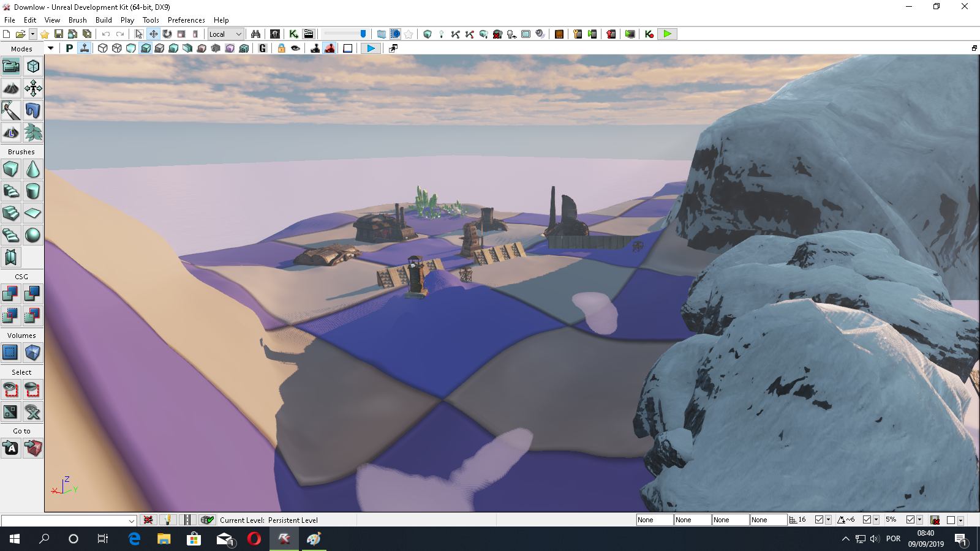This screenshot has width=980, height=551.
Task: Choose the Cone brush builder
Action: (33, 169)
